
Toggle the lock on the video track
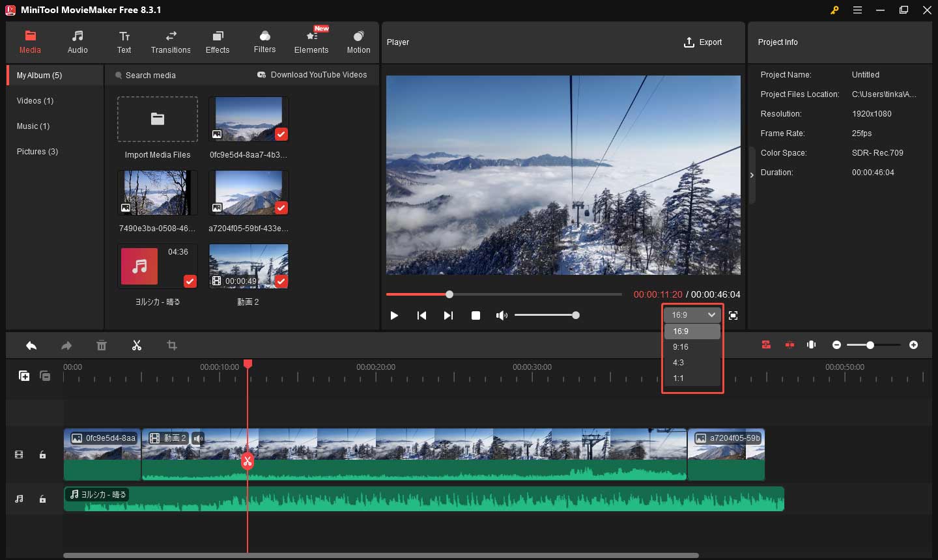tap(42, 455)
